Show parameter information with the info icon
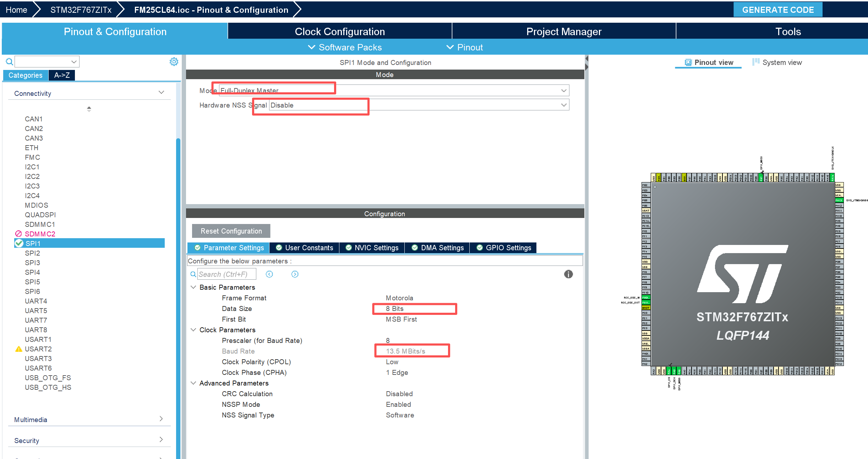The height and width of the screenshot is (459, 868). [x=568, y=274]
